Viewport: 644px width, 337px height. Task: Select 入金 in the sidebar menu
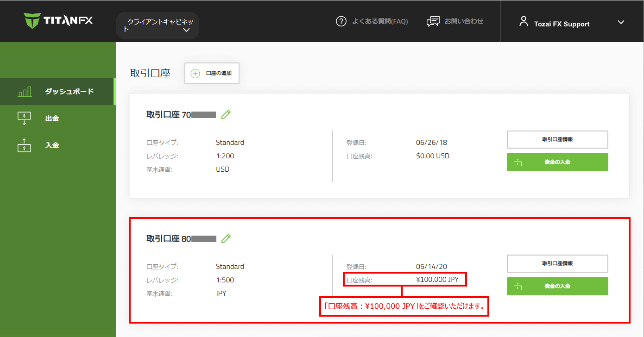click(x=52, y=145)
